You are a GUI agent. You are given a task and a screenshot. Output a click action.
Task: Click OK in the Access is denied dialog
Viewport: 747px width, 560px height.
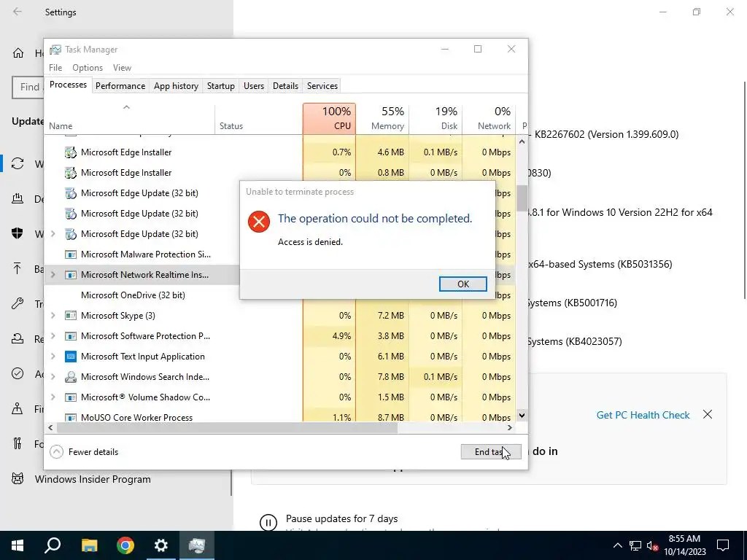(x=462, y=284)
